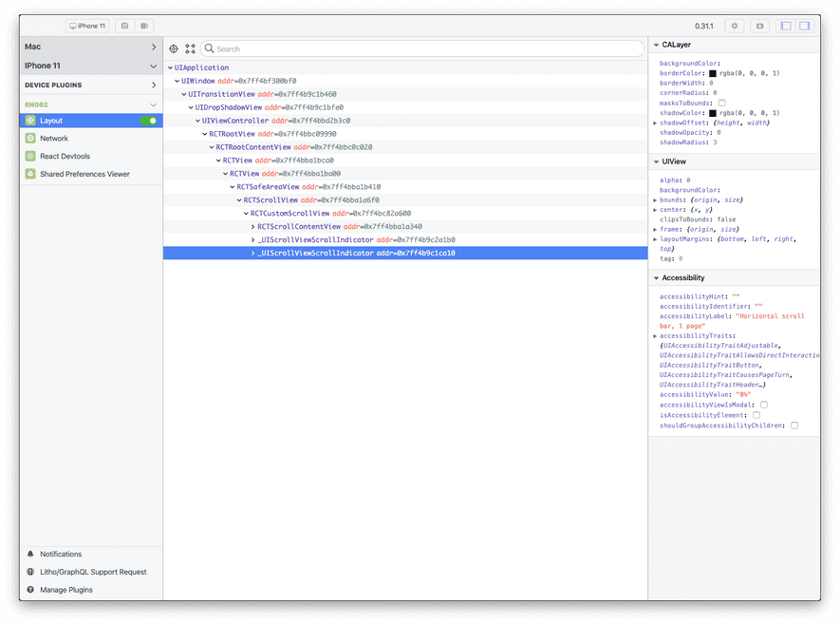840x625 pixels.
Task: Toggle the left sidebar panel icon
Action: 786,26
